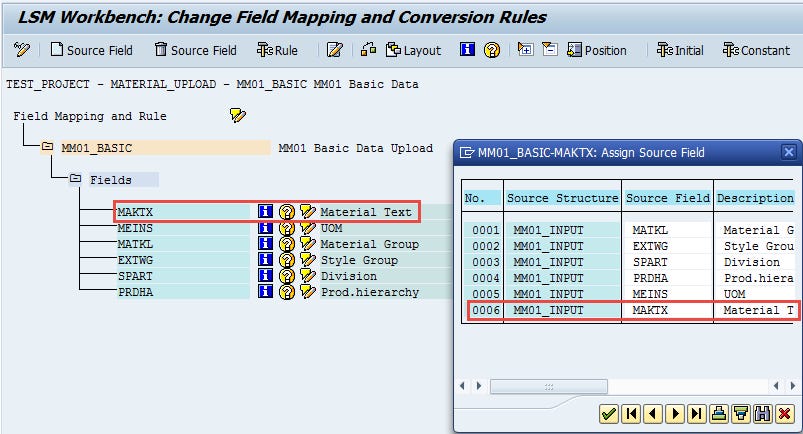Select source field row 0002 EXTWG
Viewport: 803px width, 434px height.
[629, 246]
